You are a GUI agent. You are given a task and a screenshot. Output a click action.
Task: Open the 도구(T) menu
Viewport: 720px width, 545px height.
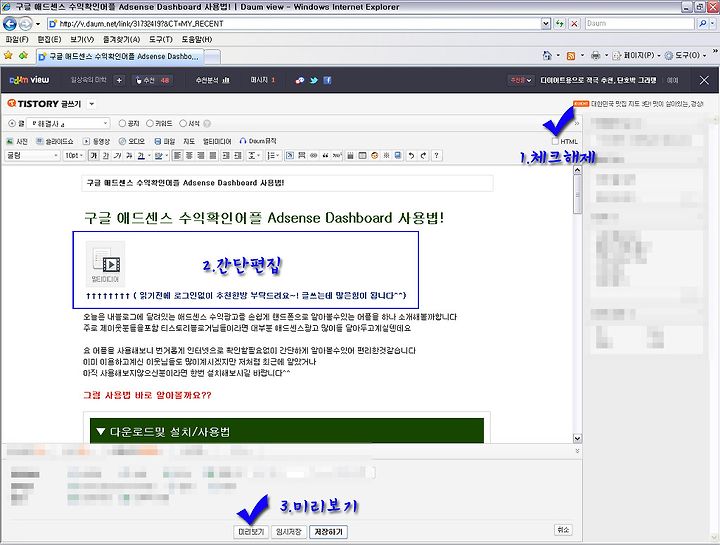pos(161,39)
